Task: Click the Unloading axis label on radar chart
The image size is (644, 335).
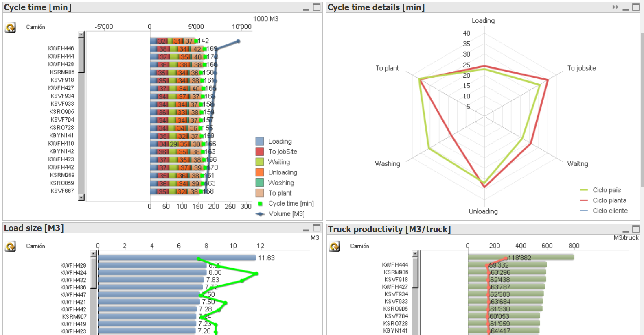Action: tap(483, 211)
